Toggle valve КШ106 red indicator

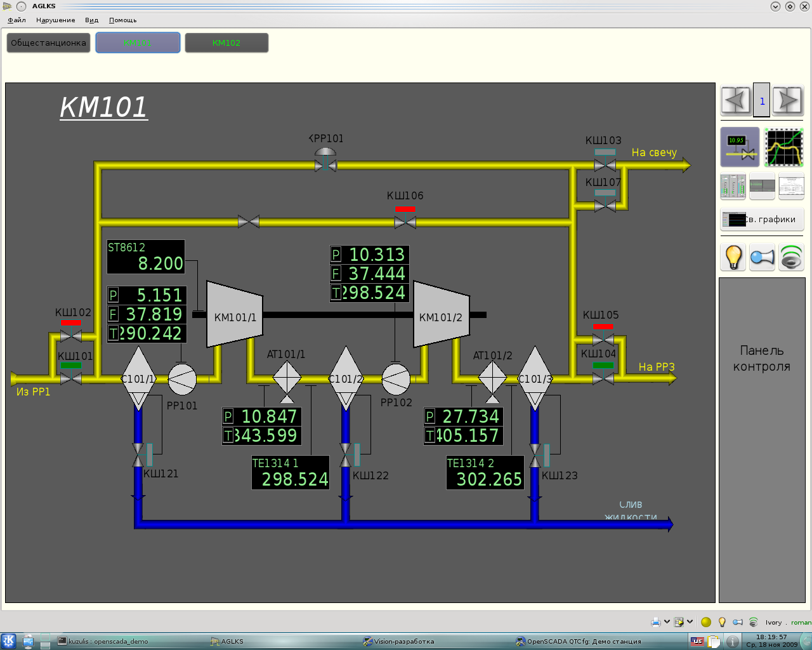(405, 209)
